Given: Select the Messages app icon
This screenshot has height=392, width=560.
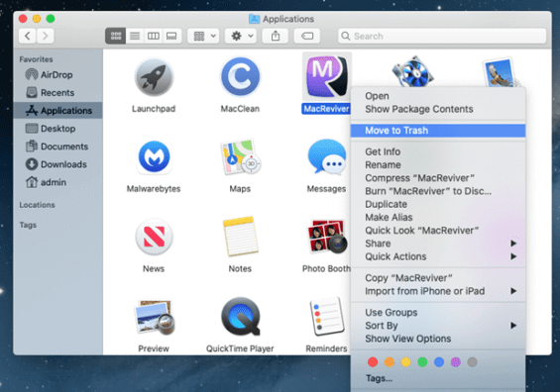Looking at the screenshot, I should [327, 157].
